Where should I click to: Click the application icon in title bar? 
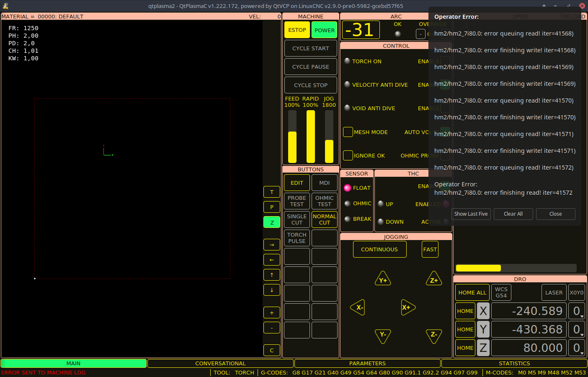5,6
